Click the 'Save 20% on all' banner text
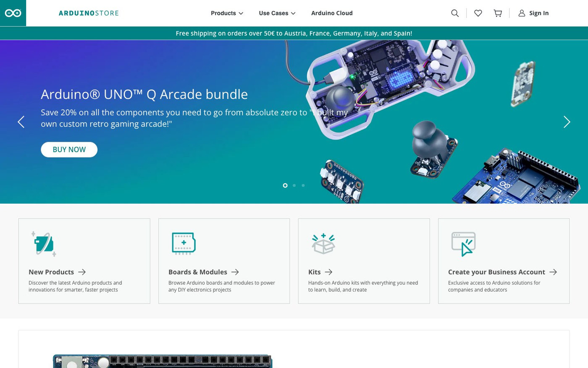This screenshot has height=368, width=588. [x=194, y=118]
